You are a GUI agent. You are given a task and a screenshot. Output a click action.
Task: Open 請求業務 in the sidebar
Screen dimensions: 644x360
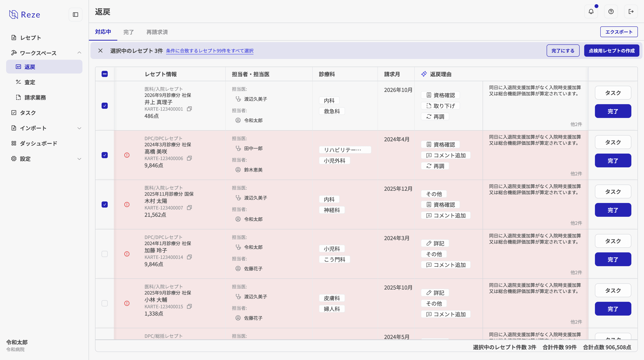(44, 97)
